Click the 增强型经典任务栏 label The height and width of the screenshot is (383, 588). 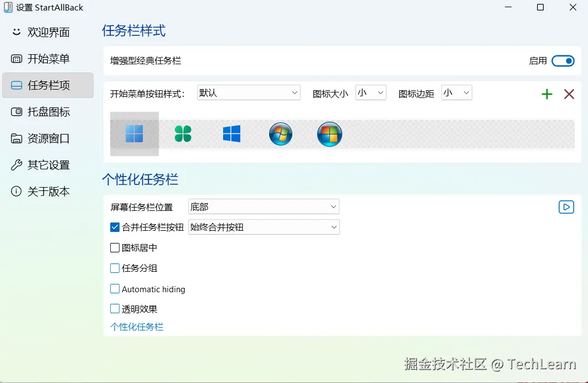click(146, 61)
